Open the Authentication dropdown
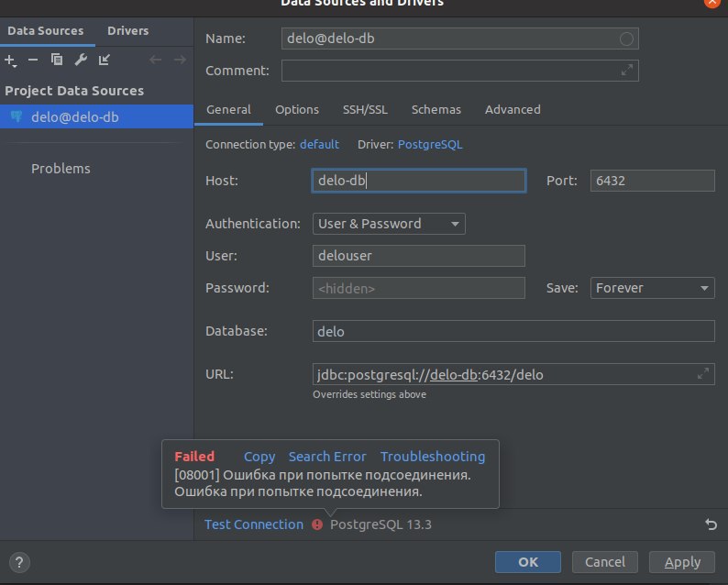Viewport: 728px width, 585px height. pyautogui.click(x=389, y=224)
